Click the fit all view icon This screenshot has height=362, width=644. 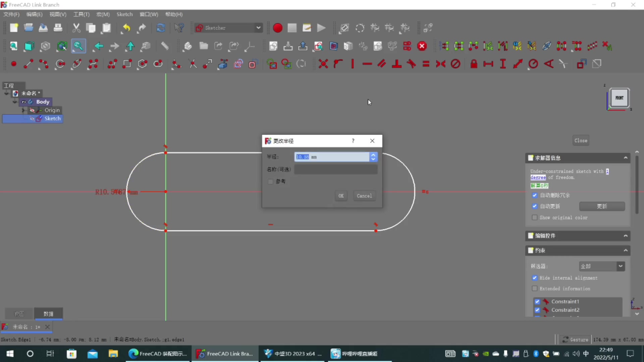13,46
